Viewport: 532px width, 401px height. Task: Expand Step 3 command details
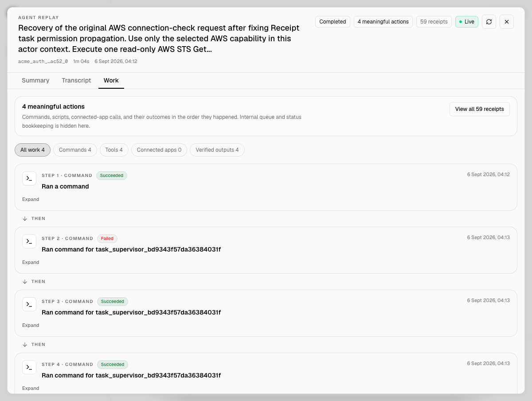pyautogui.click(x=31, y=325)
